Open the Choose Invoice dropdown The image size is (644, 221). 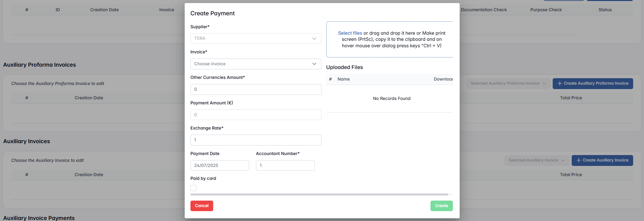tap(251, 64)
